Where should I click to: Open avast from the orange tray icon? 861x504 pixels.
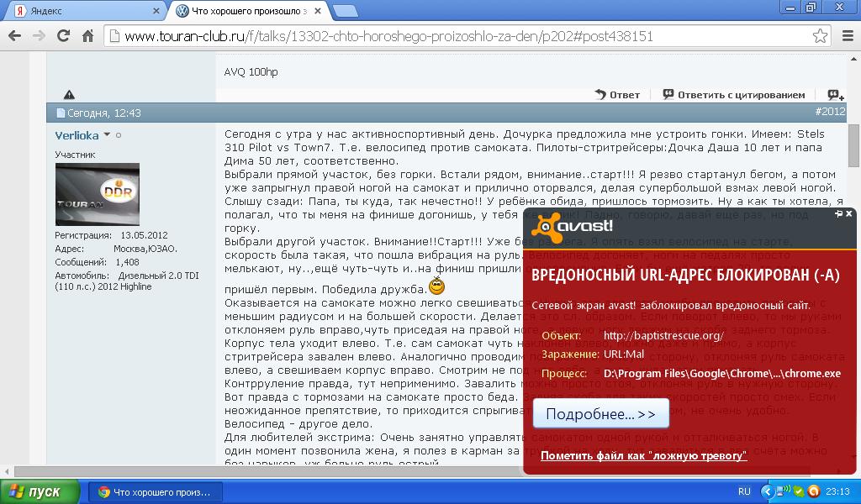click(814, 491)
